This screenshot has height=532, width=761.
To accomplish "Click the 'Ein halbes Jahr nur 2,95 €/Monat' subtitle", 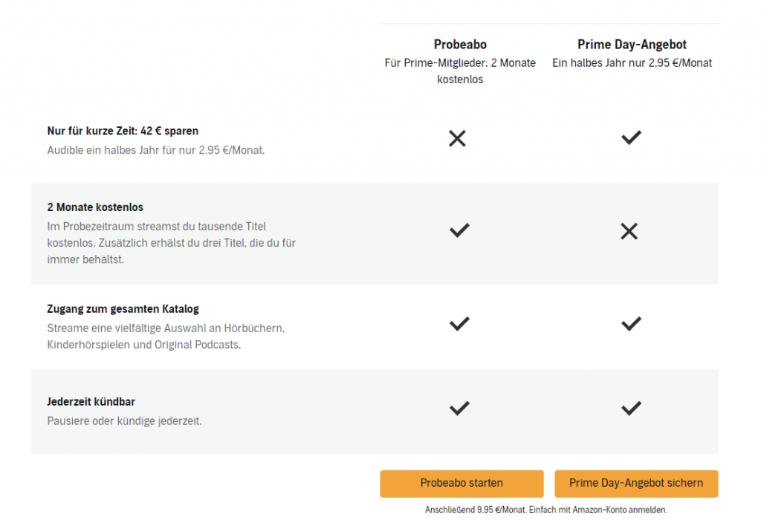I will click(632, 63).
